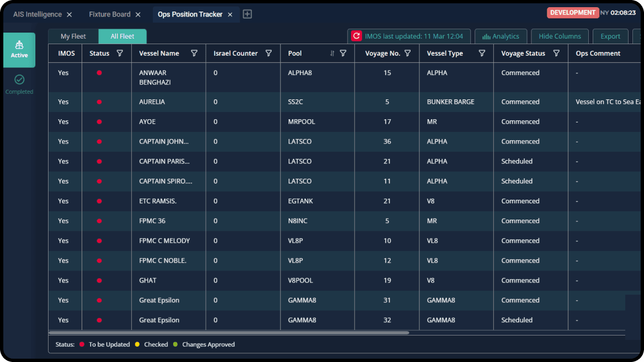644x362 pixels.
Task: Click the red status dot for FPMC 36
Action: pos(99,221)
